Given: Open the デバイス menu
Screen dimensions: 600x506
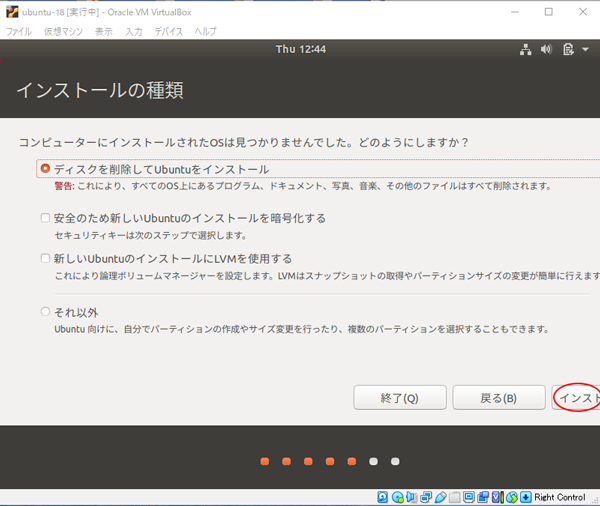Looking at the screenshot, I should coord(168,31).
